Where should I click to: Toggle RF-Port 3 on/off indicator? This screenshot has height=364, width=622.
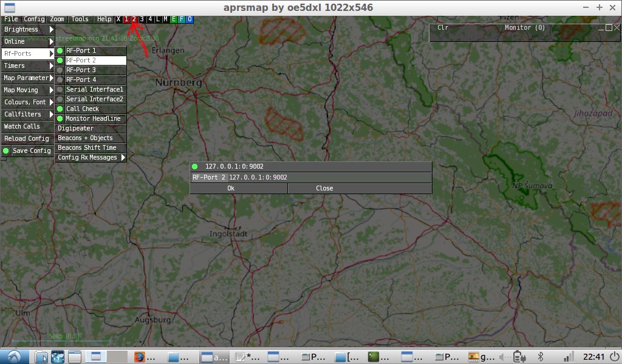pos(60,70)
